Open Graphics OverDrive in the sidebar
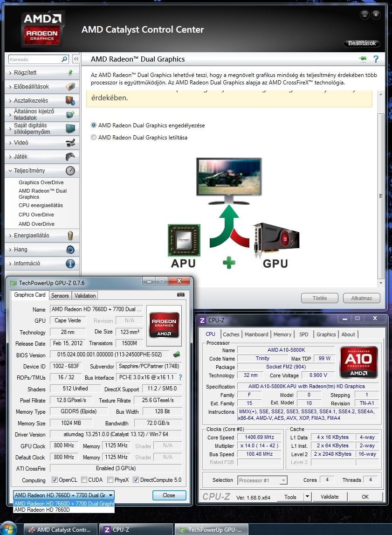 point(41,182)
